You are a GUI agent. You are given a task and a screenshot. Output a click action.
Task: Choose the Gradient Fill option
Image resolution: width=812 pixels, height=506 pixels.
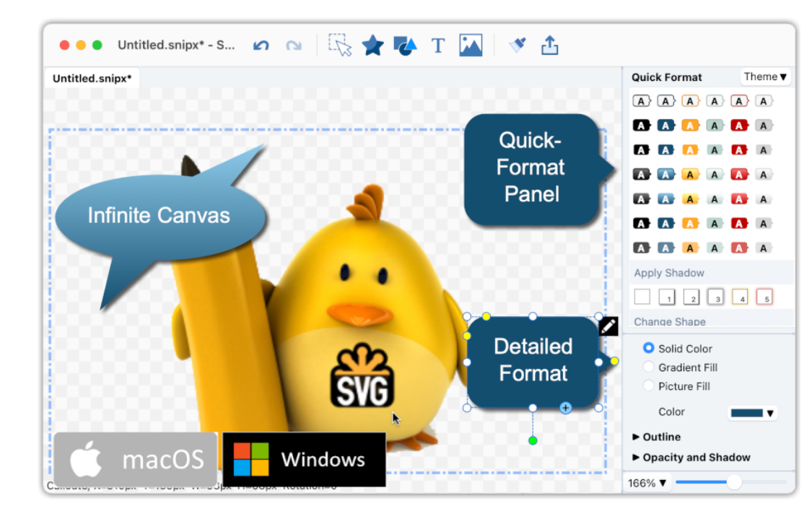point(648,367)
